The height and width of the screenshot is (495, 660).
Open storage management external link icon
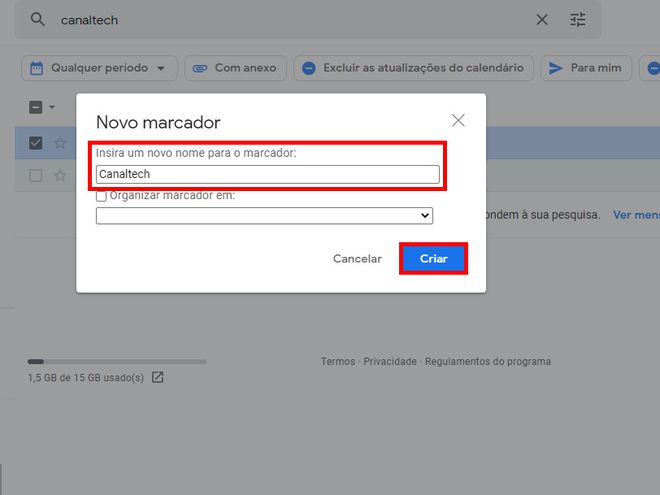coord(157,377)
